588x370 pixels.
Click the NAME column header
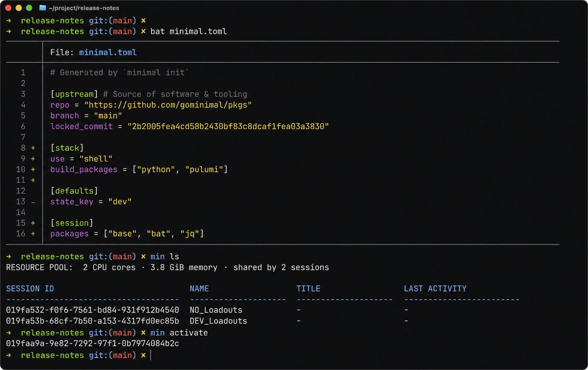click(199, 289)
